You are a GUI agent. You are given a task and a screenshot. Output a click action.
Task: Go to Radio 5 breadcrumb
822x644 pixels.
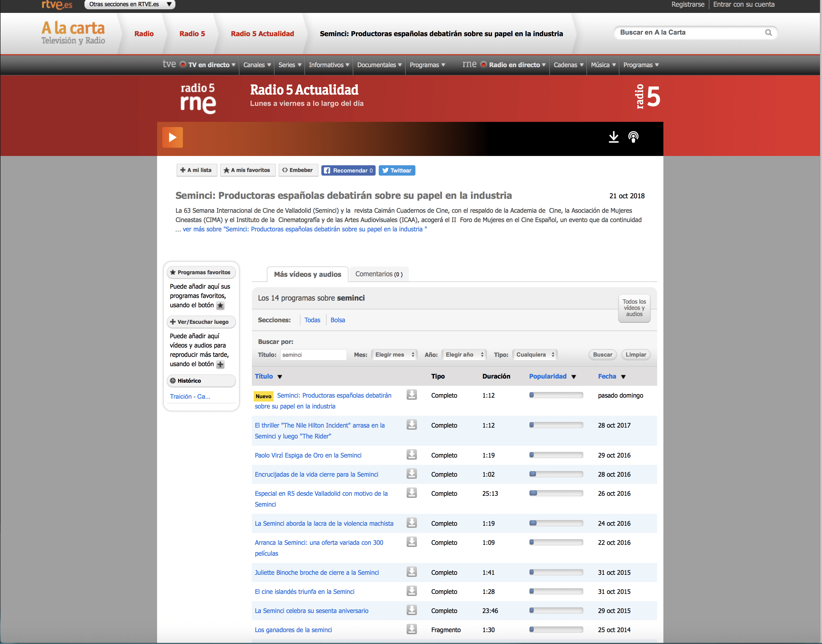pyautogui.click(x=192, y=34)
